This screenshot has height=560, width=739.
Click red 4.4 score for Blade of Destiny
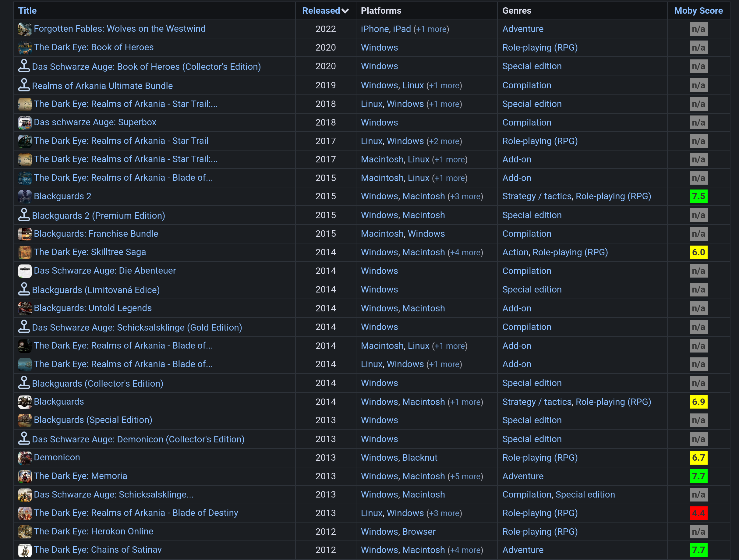[x=698, y=513]
